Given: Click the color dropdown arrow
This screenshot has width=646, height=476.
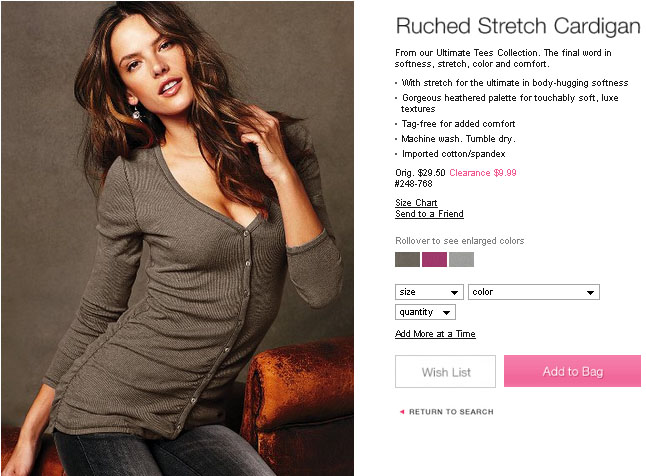Looking at the screenshot, I should coord(590,293).
